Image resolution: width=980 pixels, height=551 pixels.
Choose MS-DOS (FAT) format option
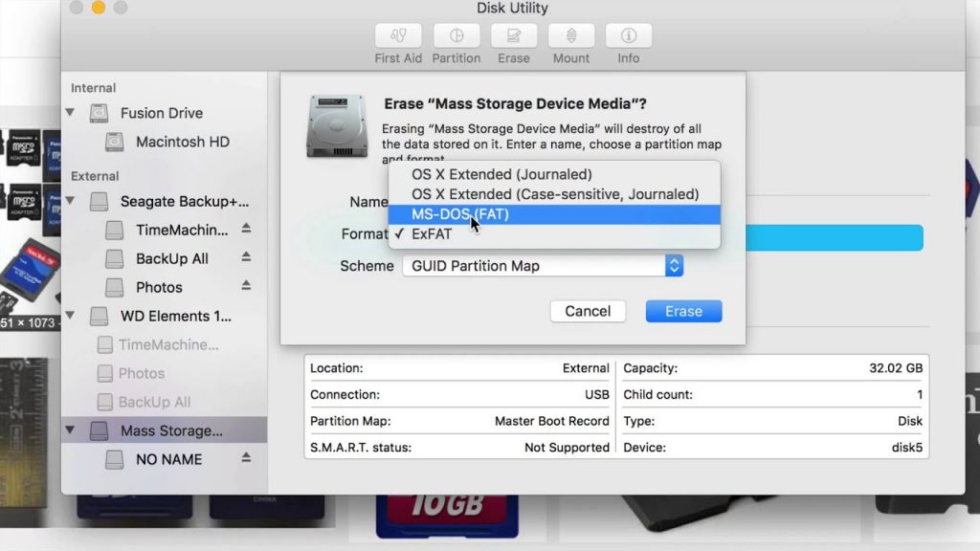pos(459,214)
